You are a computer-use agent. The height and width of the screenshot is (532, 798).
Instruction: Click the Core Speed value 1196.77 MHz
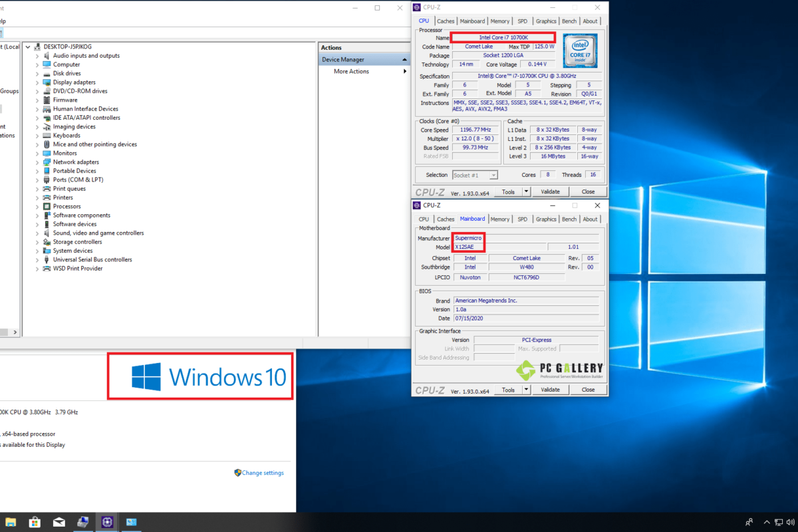pos(475,130)
